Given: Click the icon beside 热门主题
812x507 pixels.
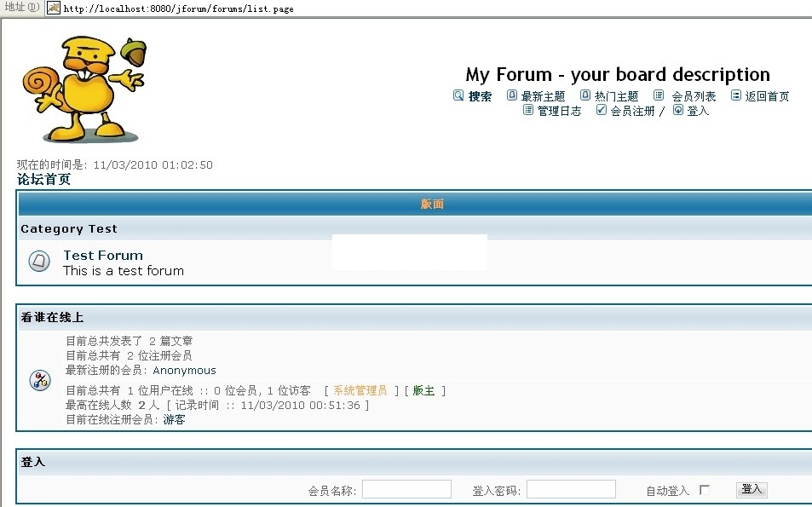Looking at the screenshot, I should tap(585, 95).
